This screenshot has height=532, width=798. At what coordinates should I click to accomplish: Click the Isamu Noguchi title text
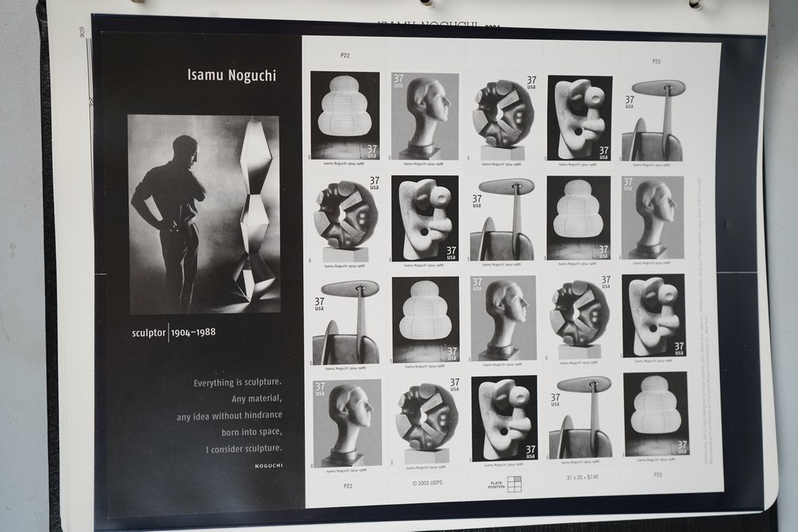point(231,77)
